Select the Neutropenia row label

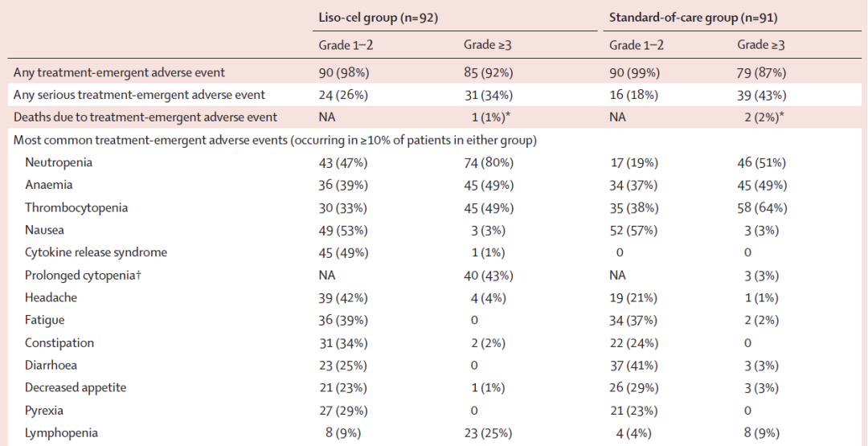click(59, 162)
